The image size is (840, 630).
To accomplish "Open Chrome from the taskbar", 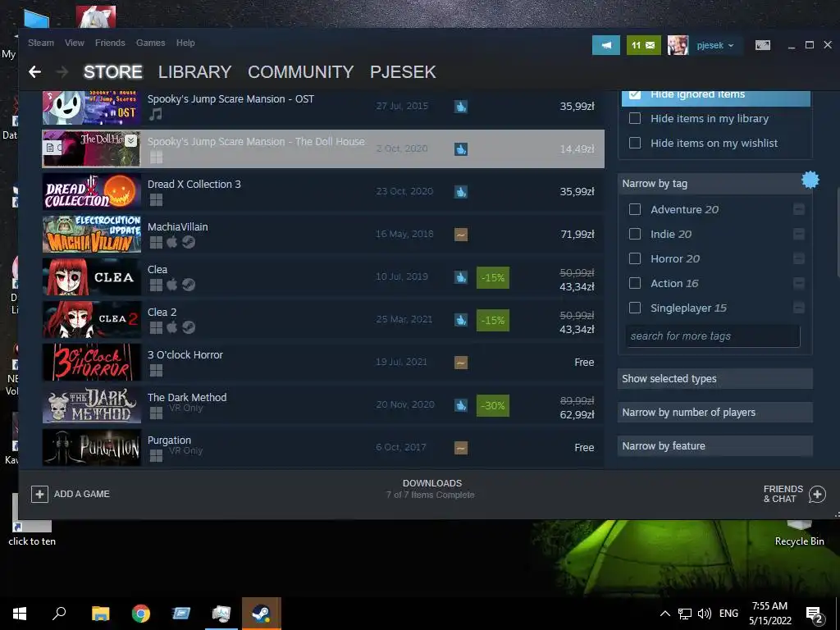I will [141, 614].
